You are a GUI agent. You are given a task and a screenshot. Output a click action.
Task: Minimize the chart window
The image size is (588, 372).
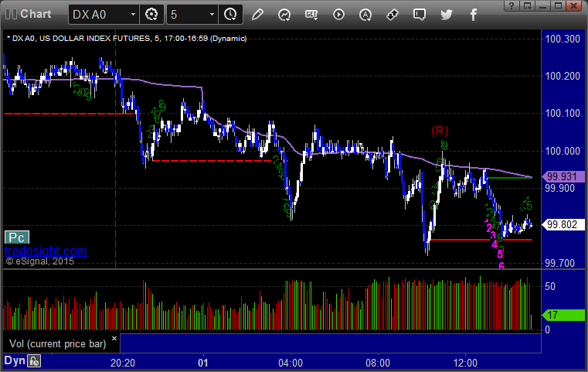click(x=542, y=5)
